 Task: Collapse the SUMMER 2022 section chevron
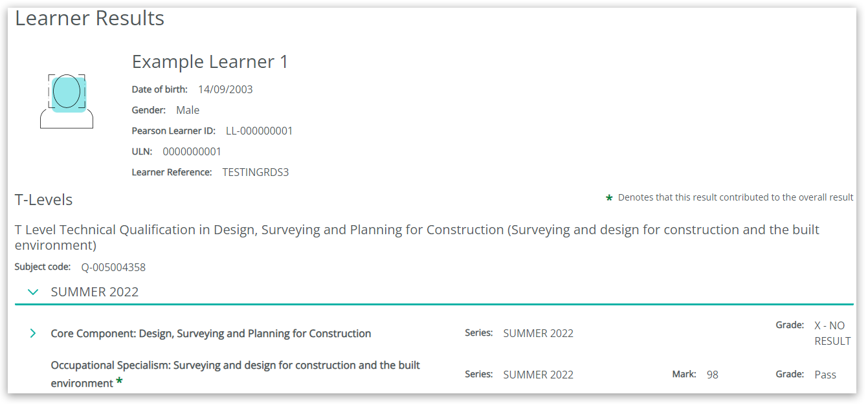tap(34, 292)
